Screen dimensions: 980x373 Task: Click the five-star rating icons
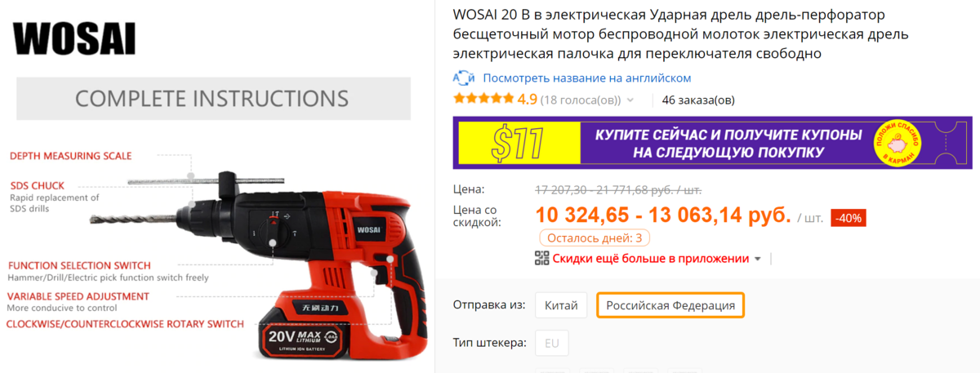(483, 100)
